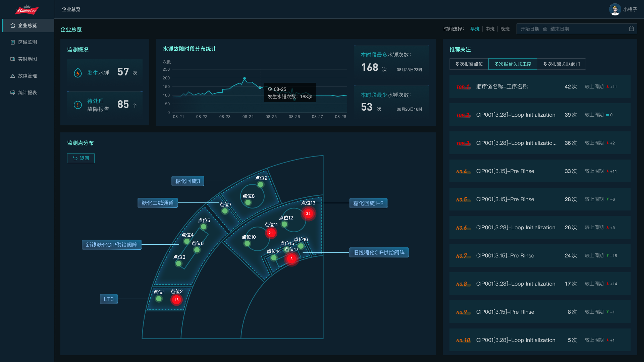Image resolution: width=644 pixels, height=362 pixels.
Task: Click the 返回 back button
Action: 81,158
